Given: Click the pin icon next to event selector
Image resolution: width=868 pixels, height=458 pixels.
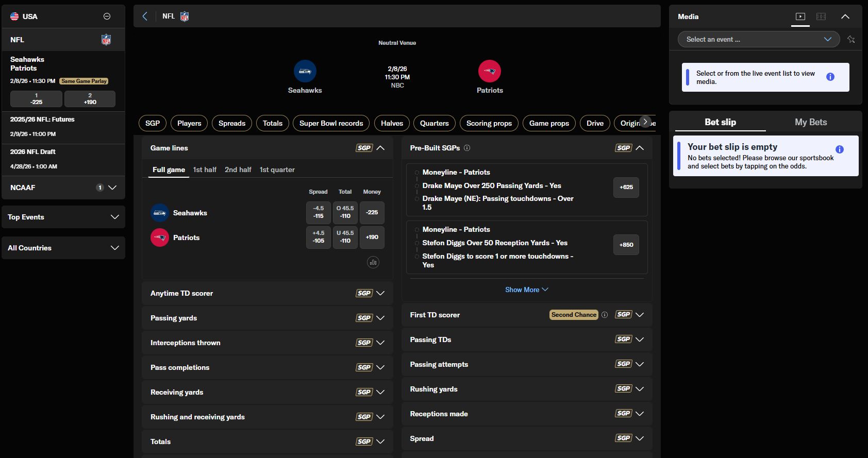Looking at the screenshot, I should click(x=851, y=39).
